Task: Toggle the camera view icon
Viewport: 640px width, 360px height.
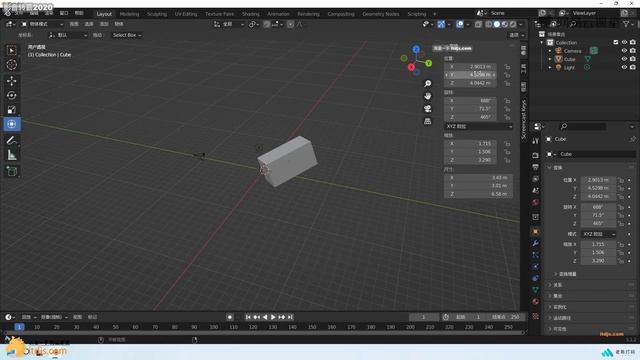Action: pyautogui.click(x=427, y=109)
